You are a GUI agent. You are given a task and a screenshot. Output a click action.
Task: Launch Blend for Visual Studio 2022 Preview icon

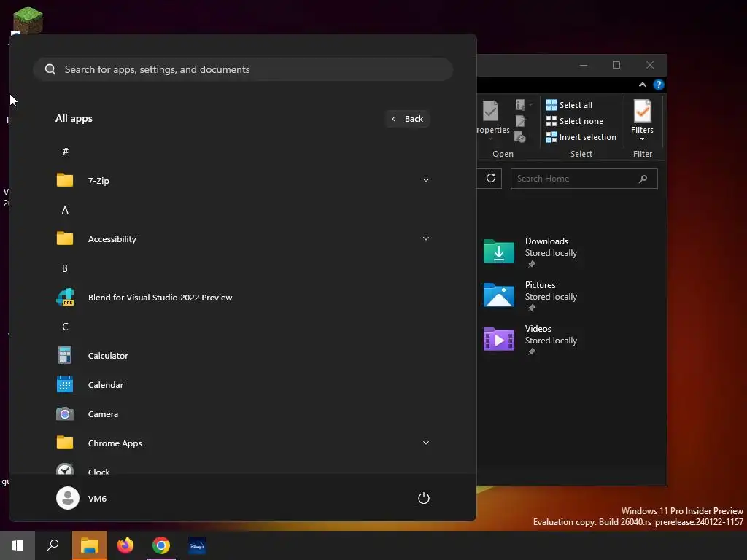tap(65, 297)
